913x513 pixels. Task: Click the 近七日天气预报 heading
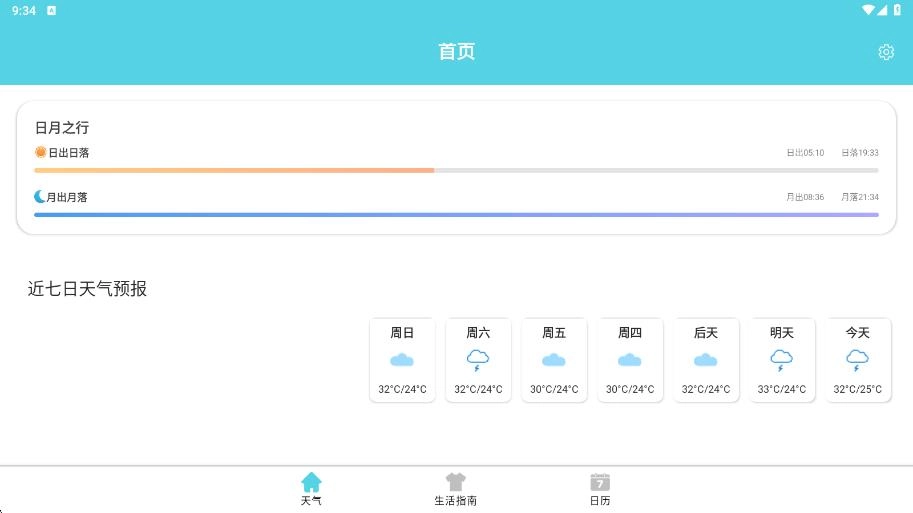tap(87, 289)
